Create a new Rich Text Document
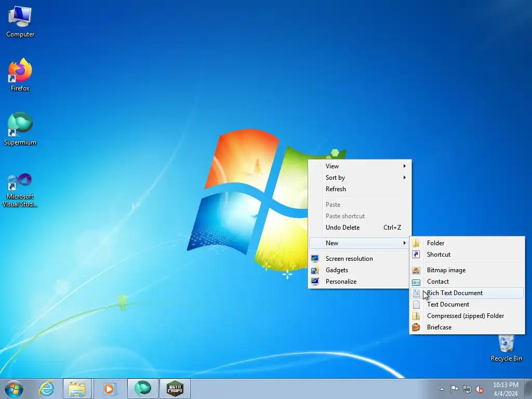Screen dimensions: 532x399 [x=467, y=293]
